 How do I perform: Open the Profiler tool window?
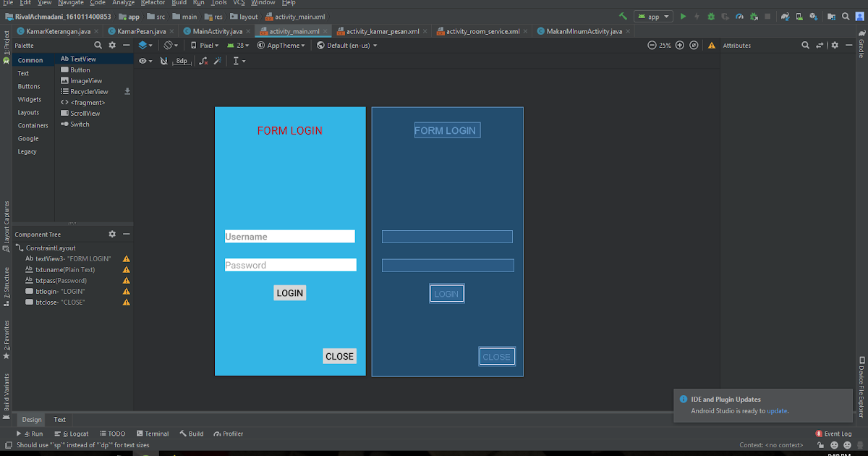229,434
